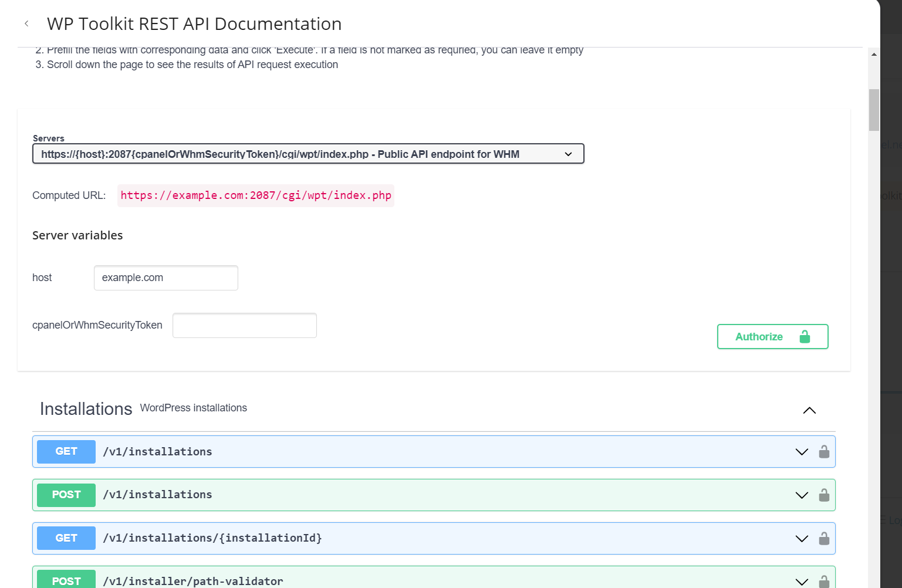Click inside the host input field
The height and width of the screenshot is (588, 902).
(165, 278)
